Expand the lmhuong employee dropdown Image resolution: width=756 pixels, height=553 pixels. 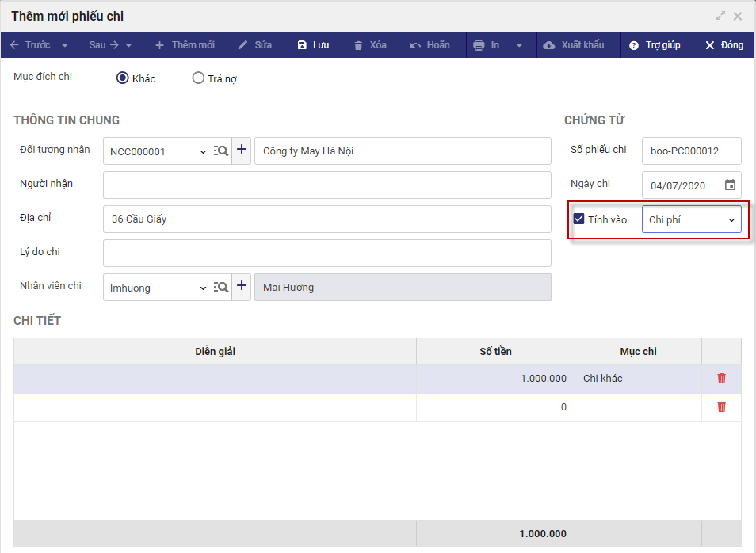tap(203, 288)
